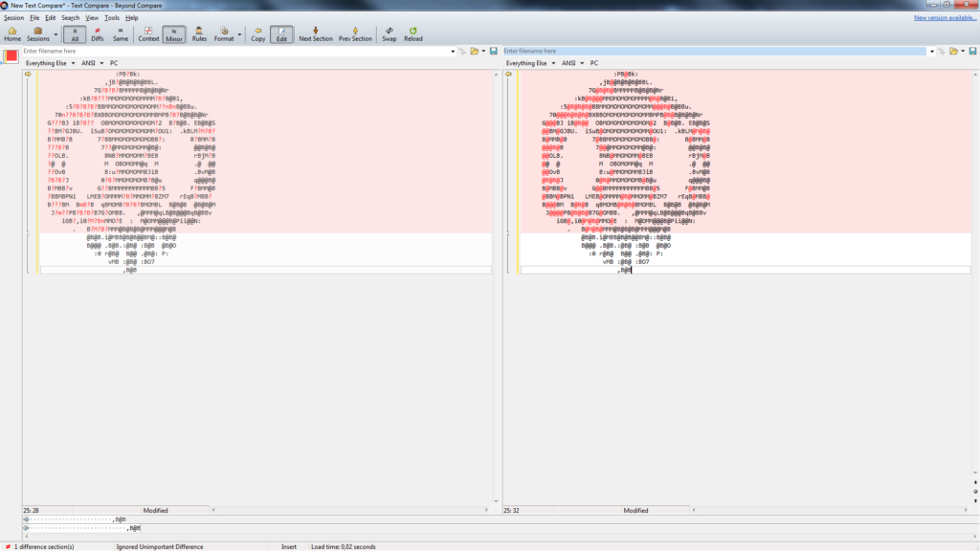Reload the comparison files
The width and height of the screenshot is (980, 551).
tap(412, 34)
